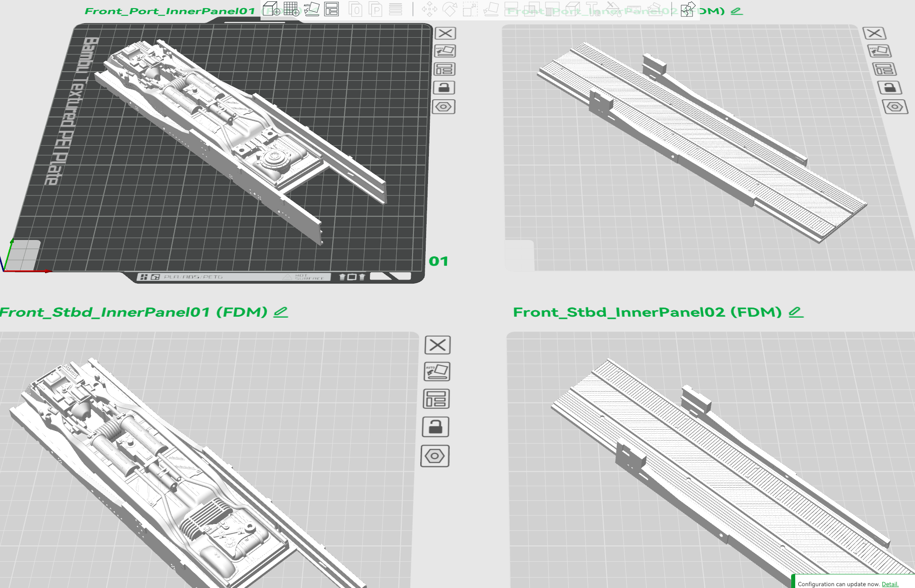Click the Add model cube icon
Viewport: 915px width, 588px height.
[272, 9]
